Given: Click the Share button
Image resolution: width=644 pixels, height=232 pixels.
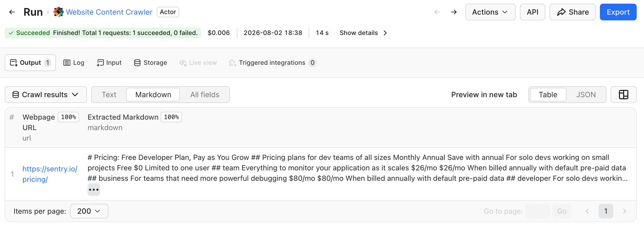Looking at the screenshot, I should coord(572,12).
